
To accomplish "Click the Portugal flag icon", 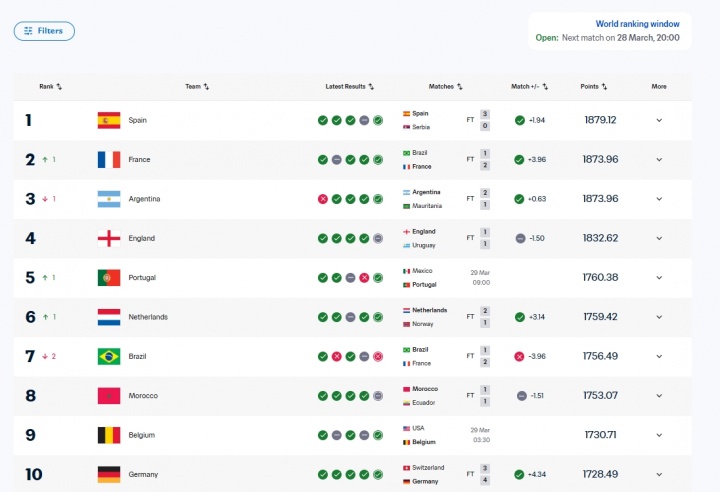I will click(109, 278).
